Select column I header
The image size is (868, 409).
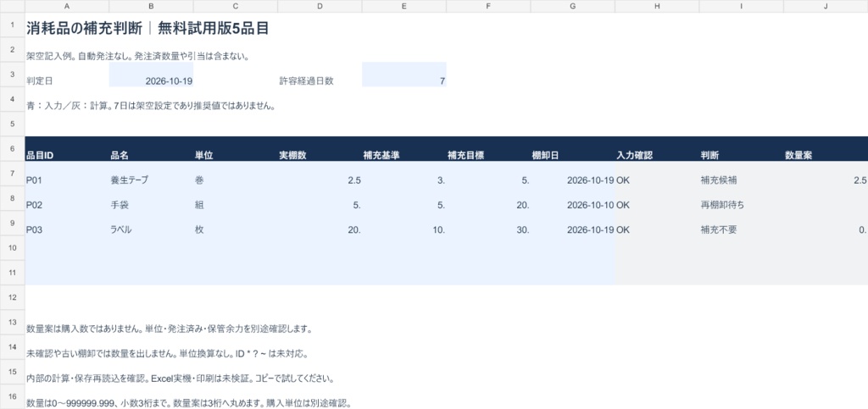pos(741,6)
